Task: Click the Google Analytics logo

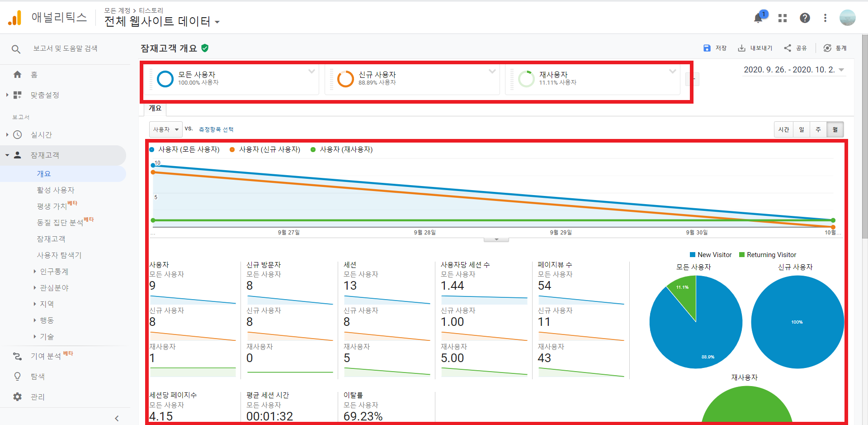Action: 14,18
